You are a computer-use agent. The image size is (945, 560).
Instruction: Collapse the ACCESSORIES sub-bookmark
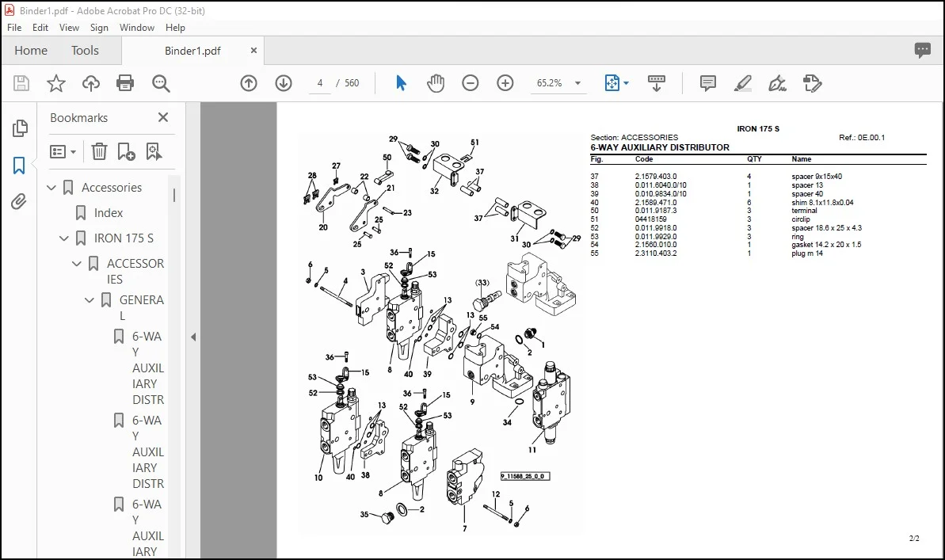tap(77, 264)
